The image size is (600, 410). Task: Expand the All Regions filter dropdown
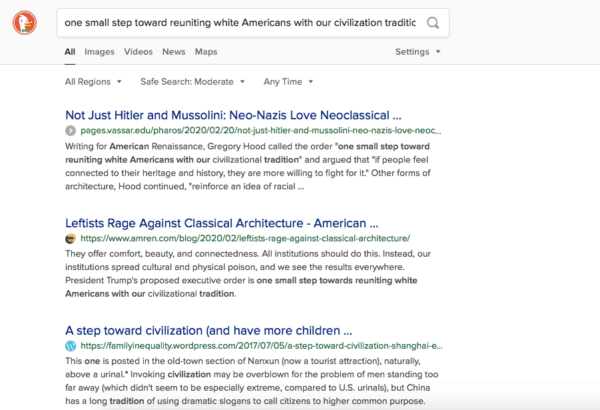tap(93, 82)
